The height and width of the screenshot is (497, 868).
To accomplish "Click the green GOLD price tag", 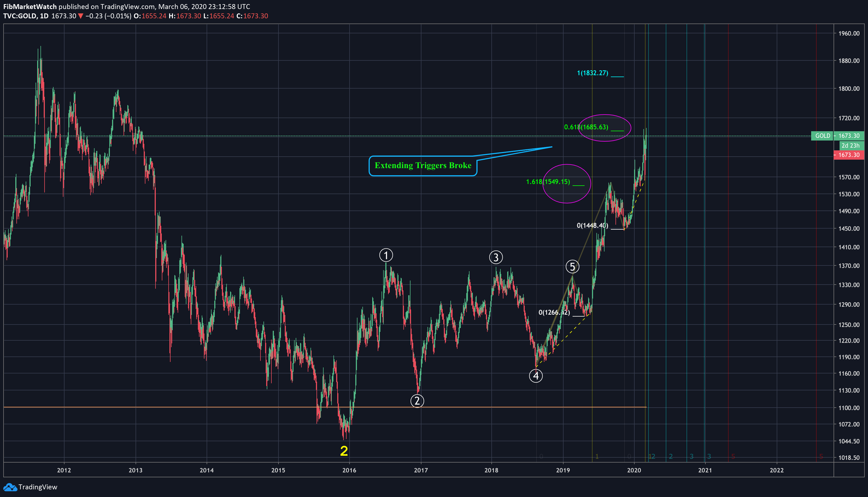I will [822, 136].
